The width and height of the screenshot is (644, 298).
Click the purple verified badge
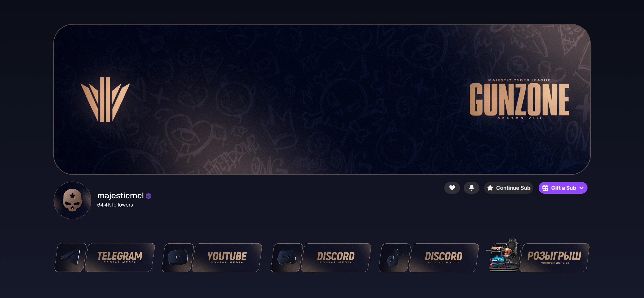click(148, 196)
